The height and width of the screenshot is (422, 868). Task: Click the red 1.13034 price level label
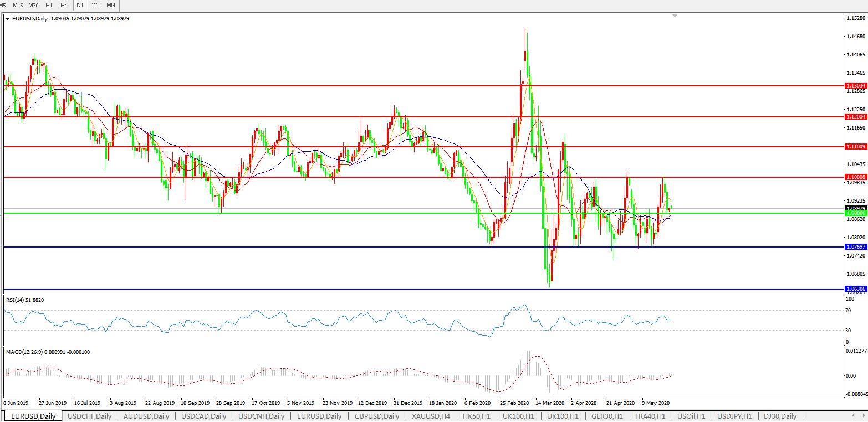coord(855,86)
